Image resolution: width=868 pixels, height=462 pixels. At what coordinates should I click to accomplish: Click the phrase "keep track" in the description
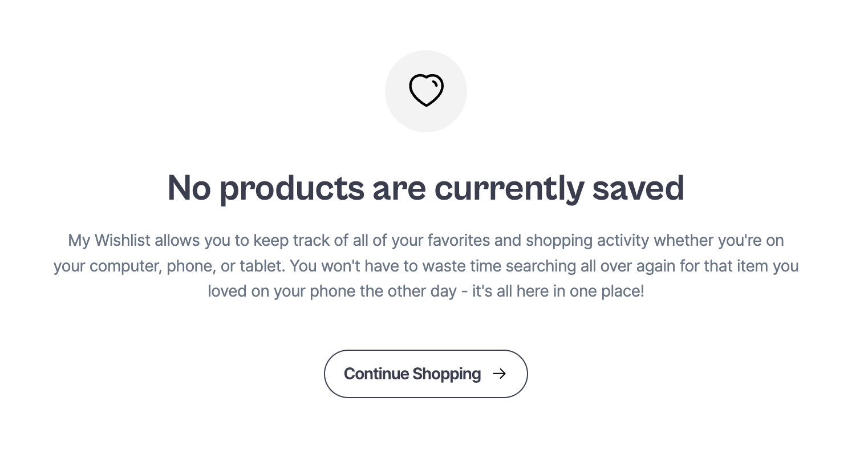[291, 241]
